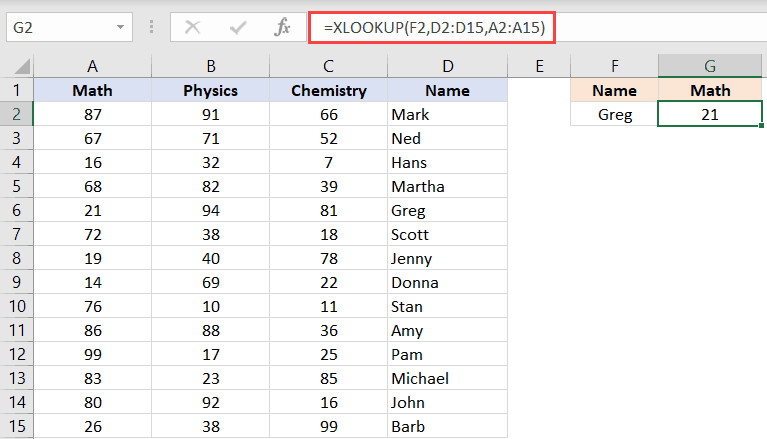This screenshot has width=767, height=439.
Task: Click the Chemistry header cell
Action: [x=328, y=91]
